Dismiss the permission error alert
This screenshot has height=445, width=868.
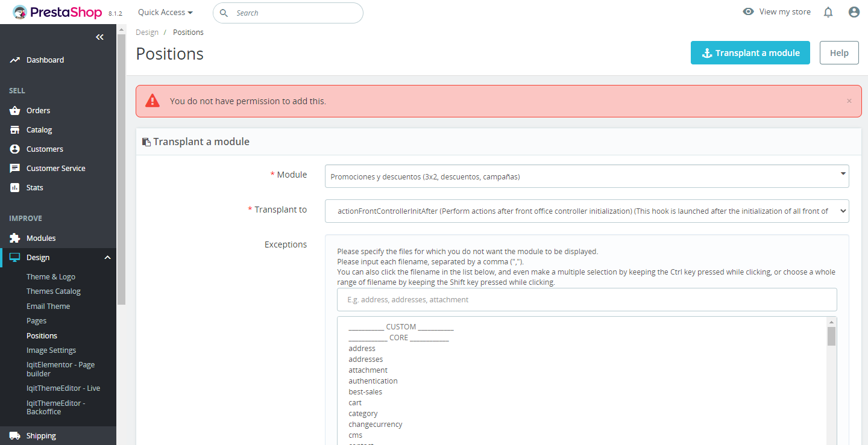click(x=849, y=101)
